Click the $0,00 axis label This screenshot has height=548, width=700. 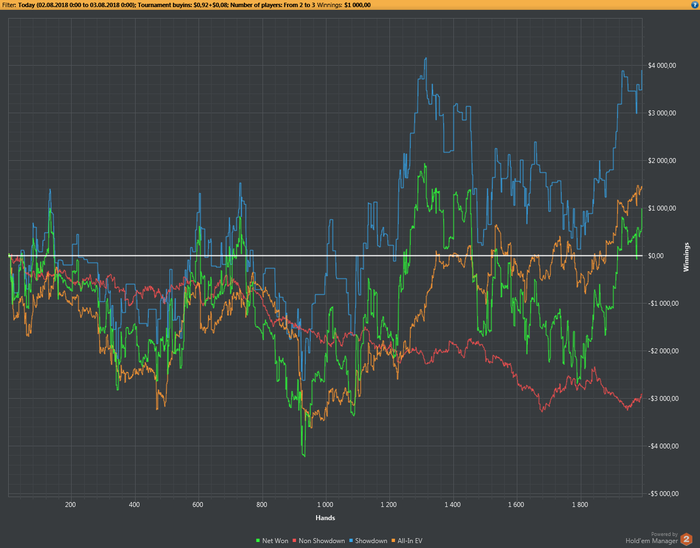pos(655,256)
